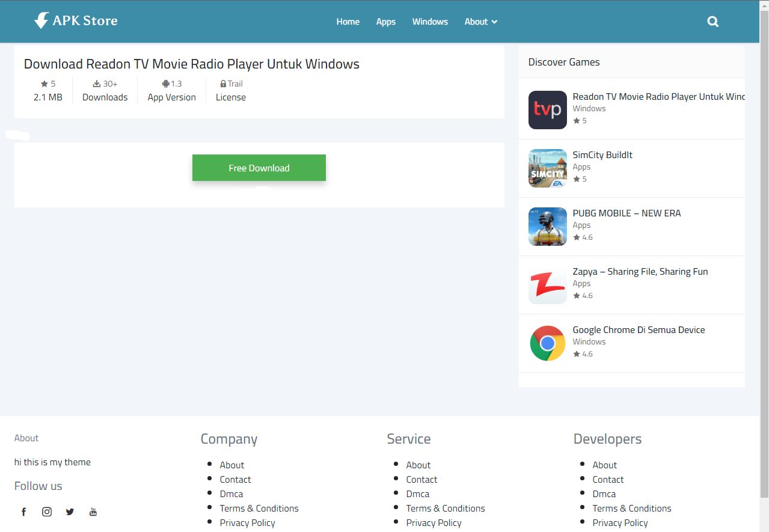Open the search icon in header

point(713,22)
